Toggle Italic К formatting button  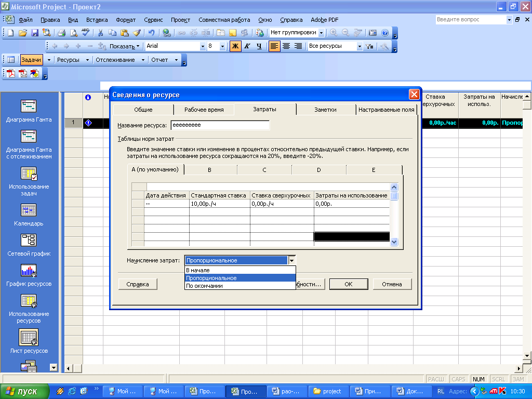(x=247, y=46)
